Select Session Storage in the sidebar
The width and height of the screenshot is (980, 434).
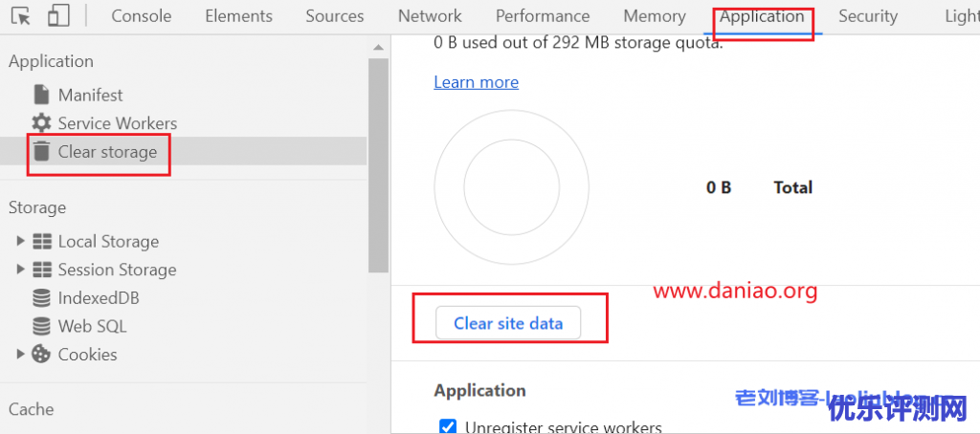pos(117,270)
